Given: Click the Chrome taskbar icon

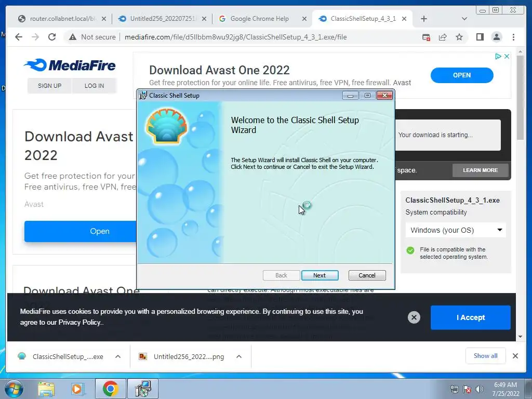Looking at the screenshot, I should (110, 389).
